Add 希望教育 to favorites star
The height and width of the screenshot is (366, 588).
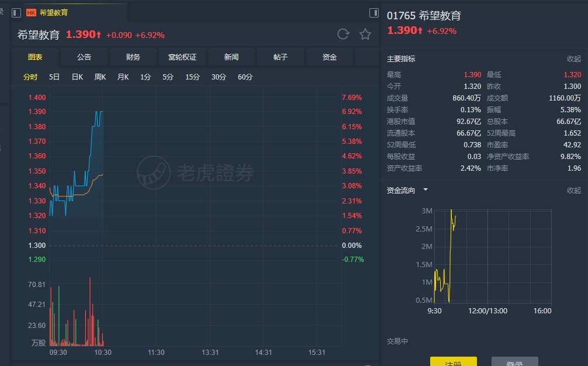click(365, 34)
